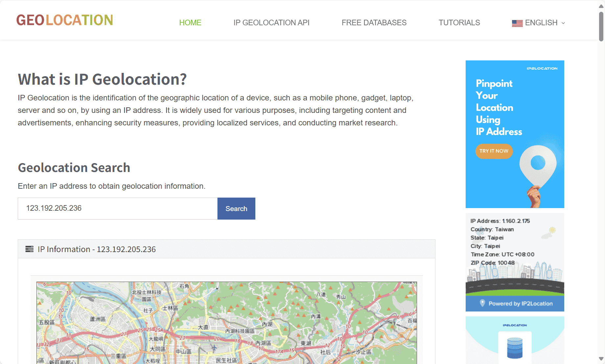Click the IP2LOCATION logo atop the blue banner
This screenshot has width=605, height=364.
542,68
